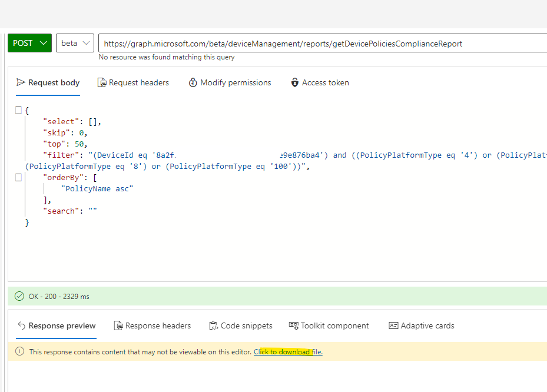
Task: Open the POST method dropdown
Action: click(29, 43)
